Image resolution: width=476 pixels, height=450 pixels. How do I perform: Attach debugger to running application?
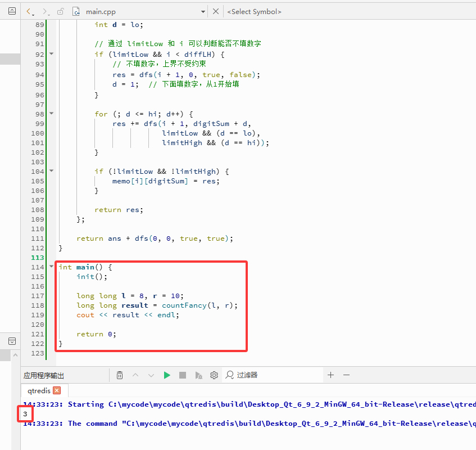coord(198,375)
